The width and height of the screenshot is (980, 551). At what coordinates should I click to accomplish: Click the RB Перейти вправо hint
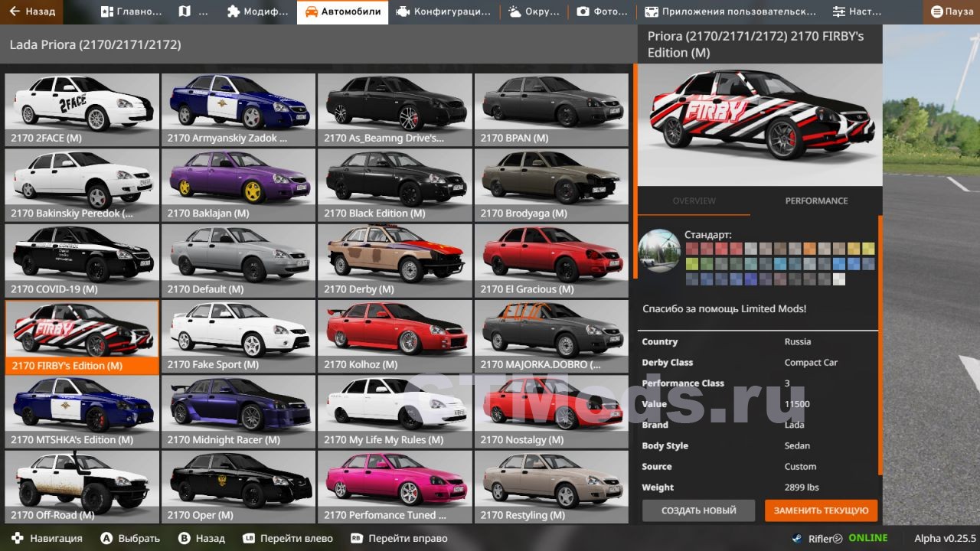(398, 538)
